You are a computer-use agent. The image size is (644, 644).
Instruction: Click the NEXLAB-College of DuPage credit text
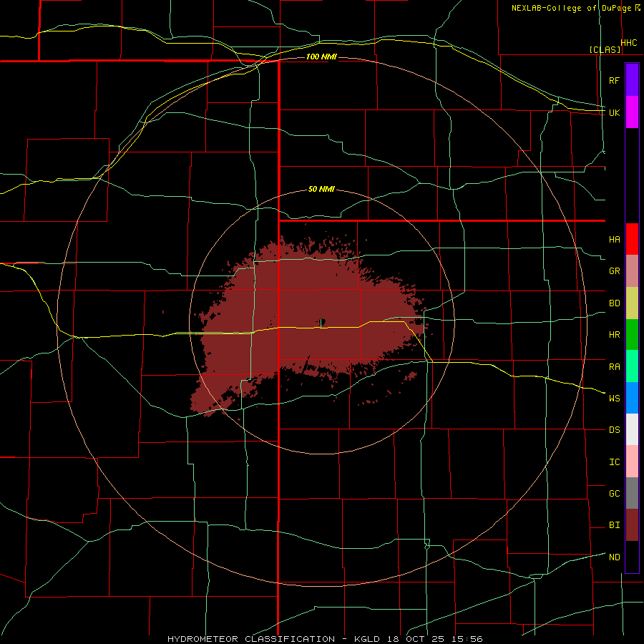click(572, 8)
